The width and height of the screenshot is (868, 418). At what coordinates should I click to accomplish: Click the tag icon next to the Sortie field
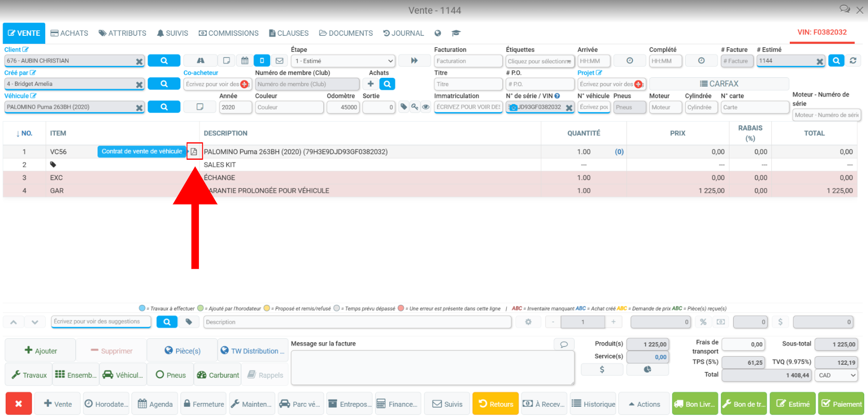403,107
